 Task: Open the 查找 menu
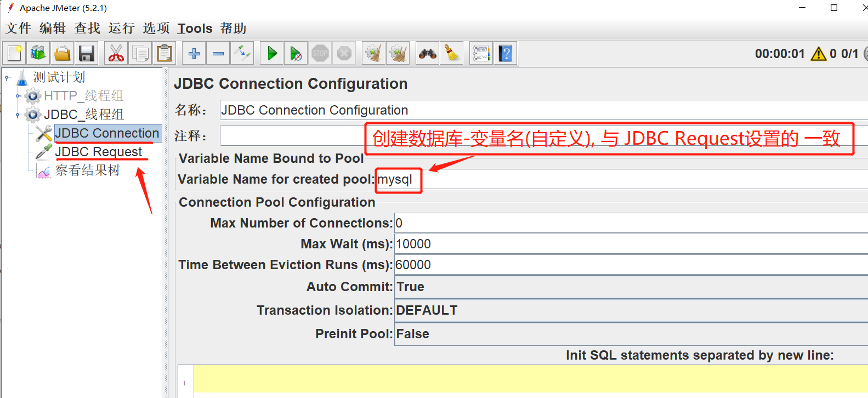87,29
